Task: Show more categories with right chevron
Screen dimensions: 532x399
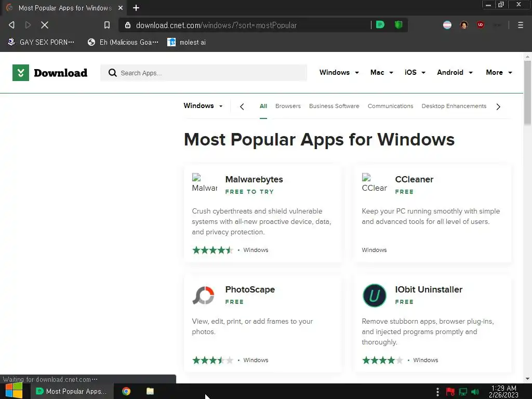Action: (498, 107)
